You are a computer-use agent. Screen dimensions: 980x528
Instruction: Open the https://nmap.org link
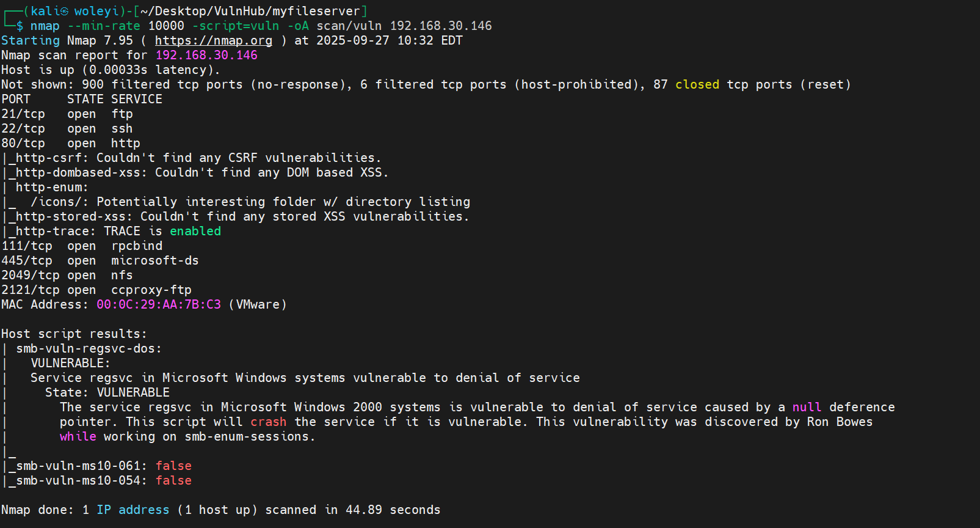(x=213, y=40)
